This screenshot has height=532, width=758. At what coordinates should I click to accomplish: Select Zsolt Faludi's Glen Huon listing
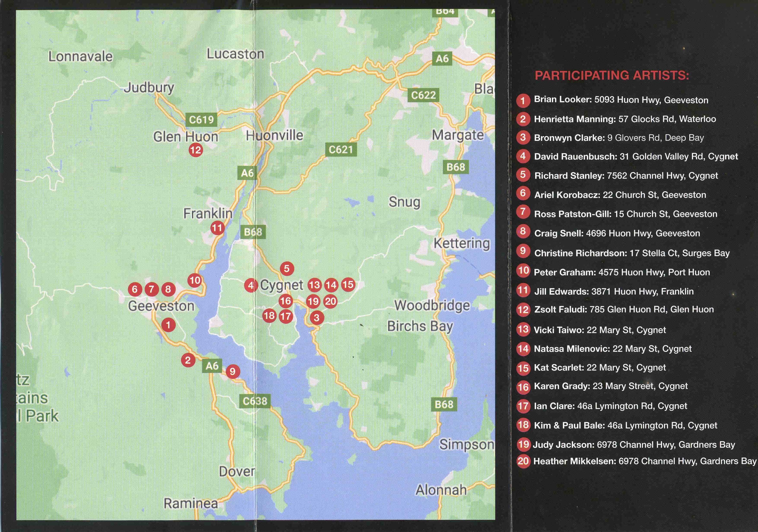(624, 309)
